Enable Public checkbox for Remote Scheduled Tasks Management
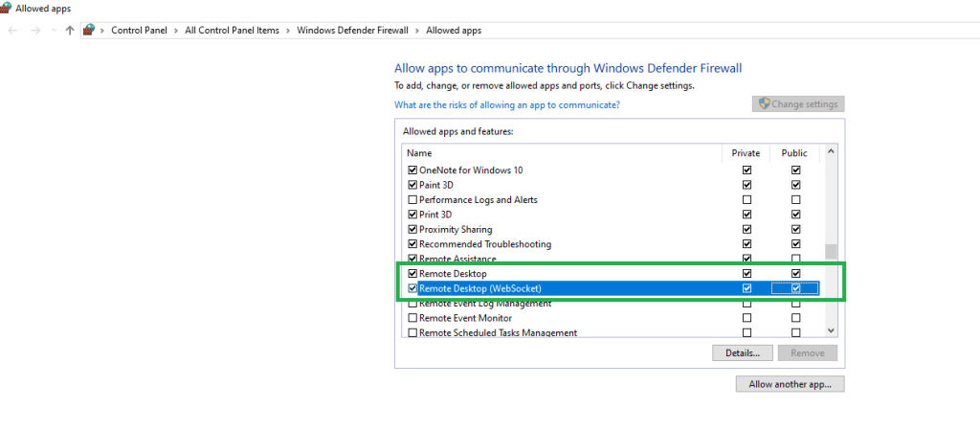 pos(795,332)
